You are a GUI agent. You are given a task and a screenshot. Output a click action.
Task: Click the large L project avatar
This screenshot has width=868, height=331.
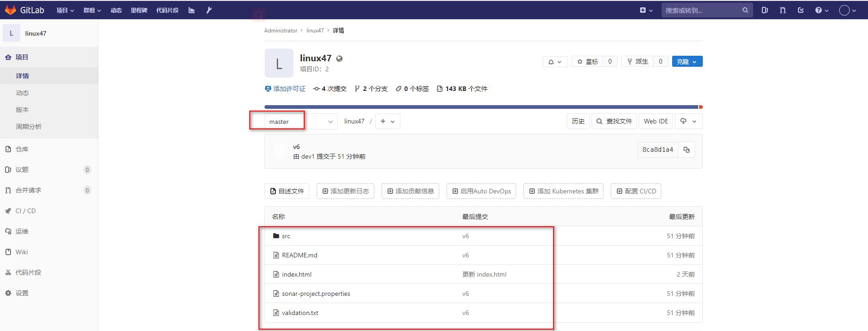tap(279, 63)
